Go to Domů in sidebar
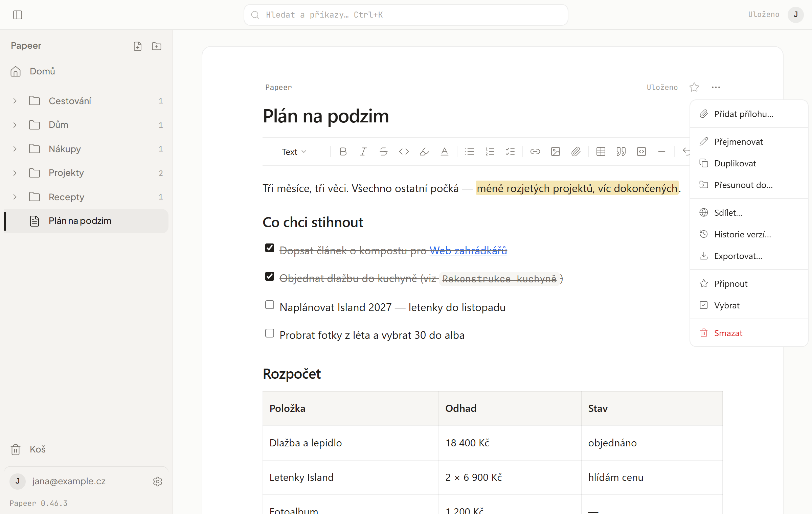This screenshot has width=812, height=514. (86, 71)
